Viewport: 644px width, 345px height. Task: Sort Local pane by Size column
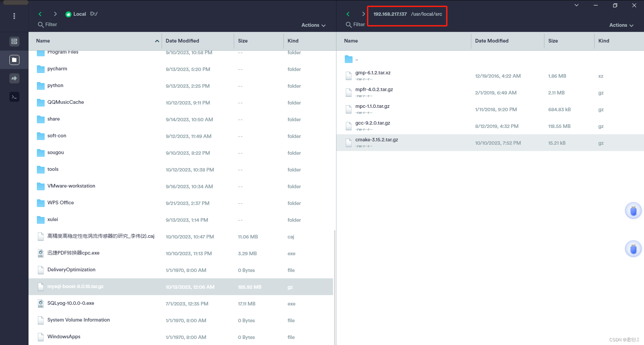(x=243, y=41)
